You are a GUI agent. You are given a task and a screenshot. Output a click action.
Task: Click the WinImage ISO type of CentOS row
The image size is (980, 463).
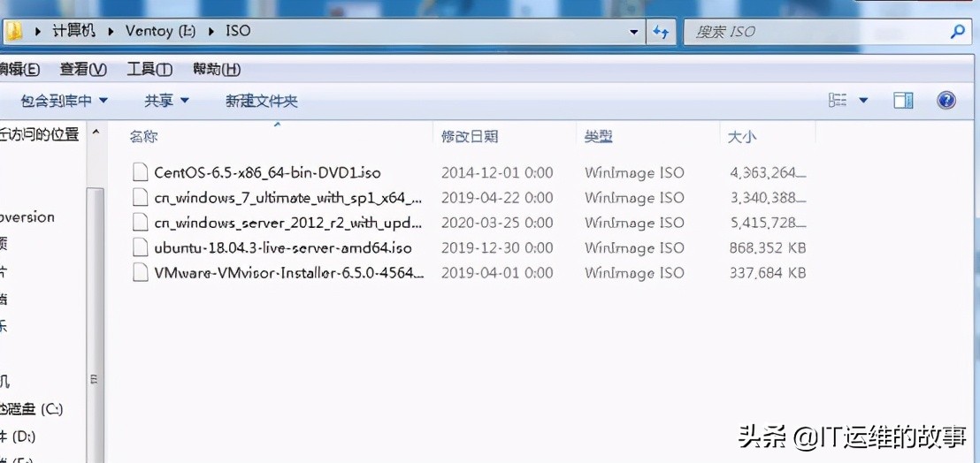pos(634,173)
